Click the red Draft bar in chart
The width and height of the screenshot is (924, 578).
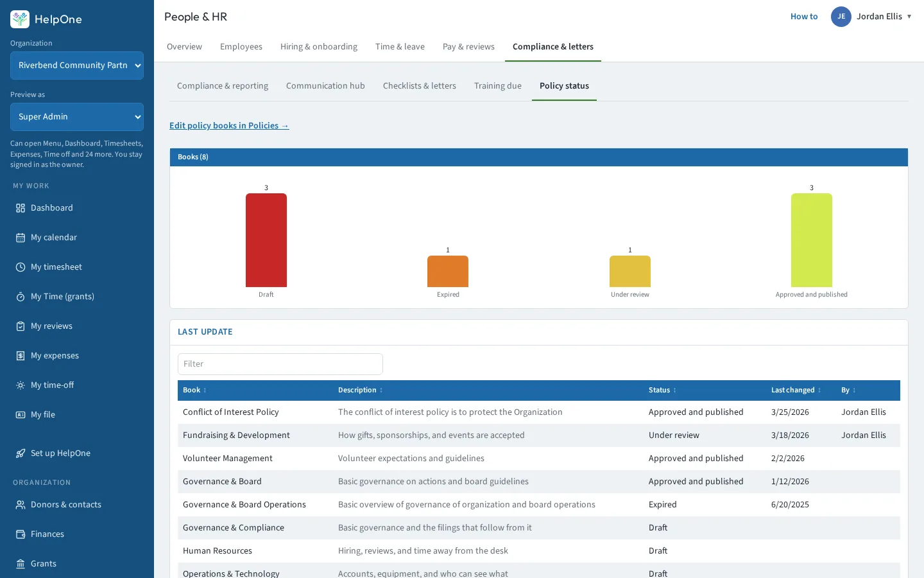click(266, 240)
